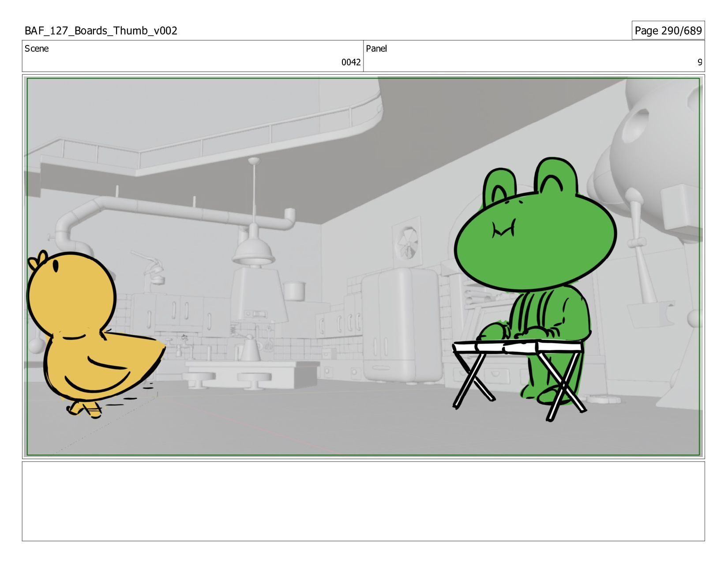Viewport: 728px width, 563px height.
Task: Click the Panel label
Action: tap(376, 49)
